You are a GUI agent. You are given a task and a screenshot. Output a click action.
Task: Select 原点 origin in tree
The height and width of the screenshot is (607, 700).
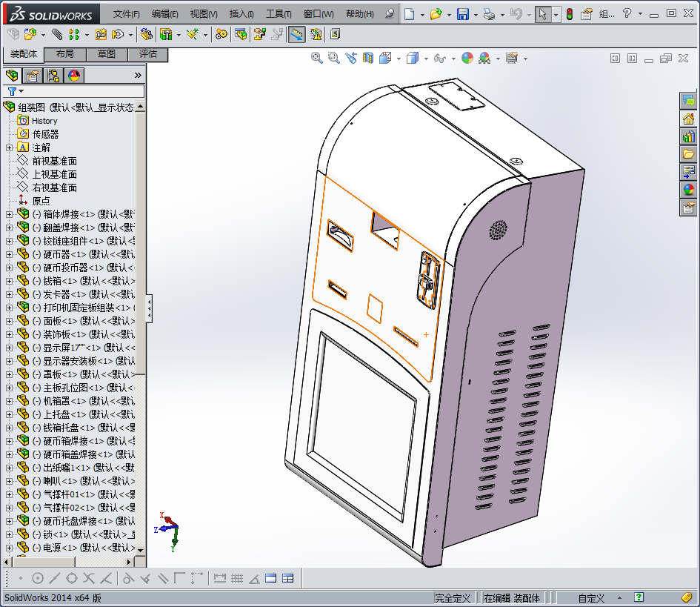[41, 201]
